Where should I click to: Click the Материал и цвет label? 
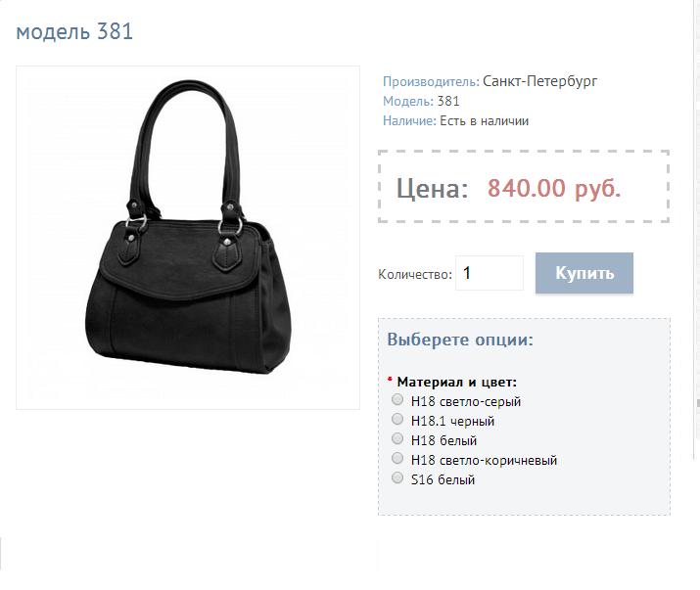[x=456, y=382]
